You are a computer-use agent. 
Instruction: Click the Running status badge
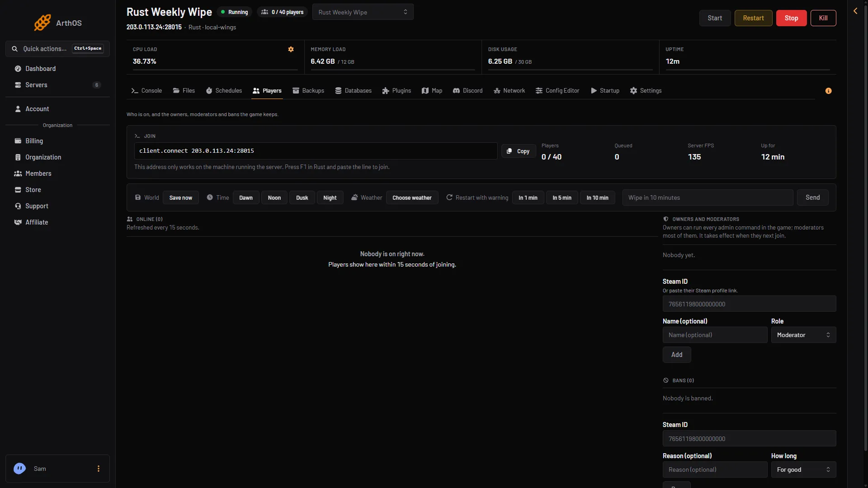tap(235, 12)
